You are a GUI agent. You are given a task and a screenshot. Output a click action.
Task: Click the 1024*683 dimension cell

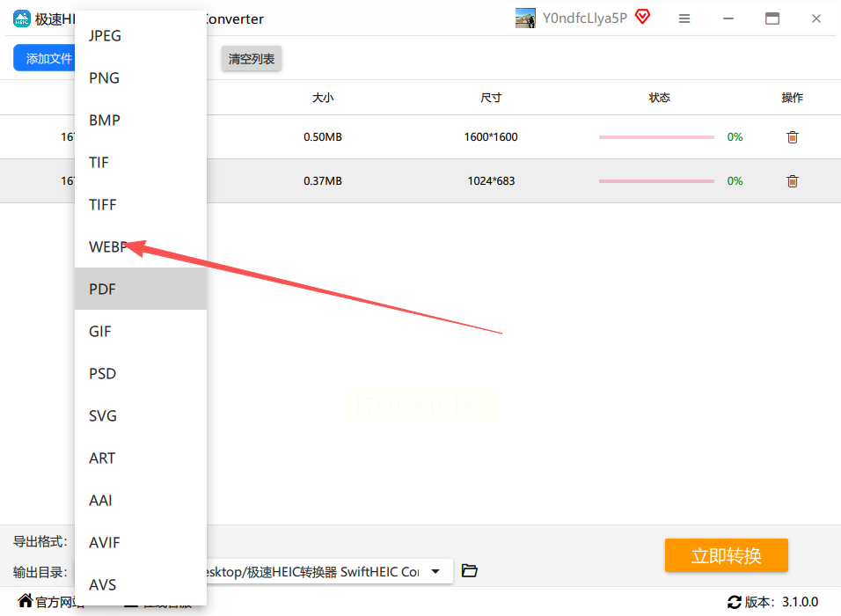coord(491,180)
